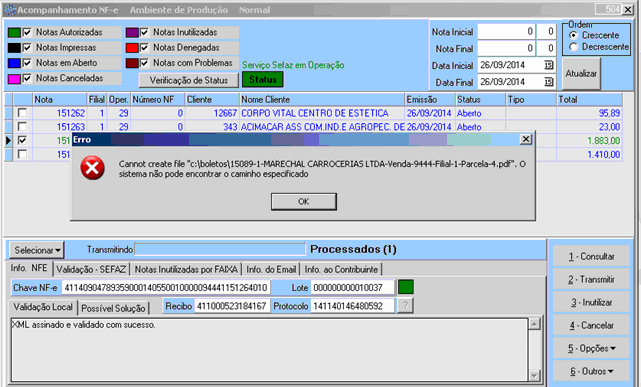Screen dimensions: 641x387
Task: Check the row checkbox with total 1.410,00
Action: pyautogui.click(x=22, y=154)
